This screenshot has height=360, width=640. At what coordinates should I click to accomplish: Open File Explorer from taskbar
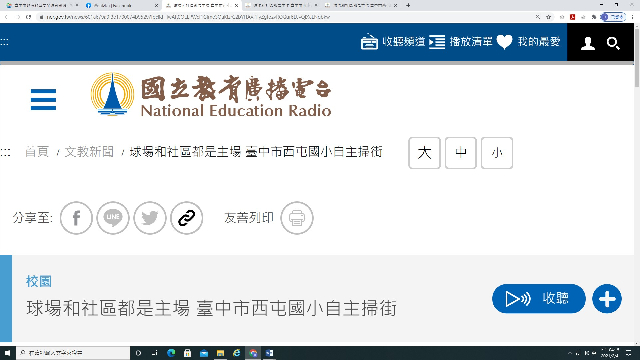(x=220, y=353)
